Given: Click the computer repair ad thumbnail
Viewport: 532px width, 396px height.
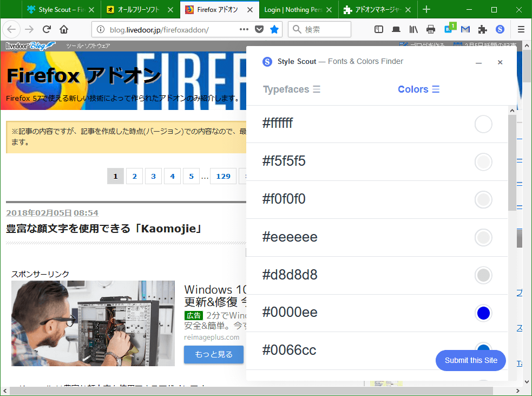Looking at the screenshot, I should pos(93,323).
